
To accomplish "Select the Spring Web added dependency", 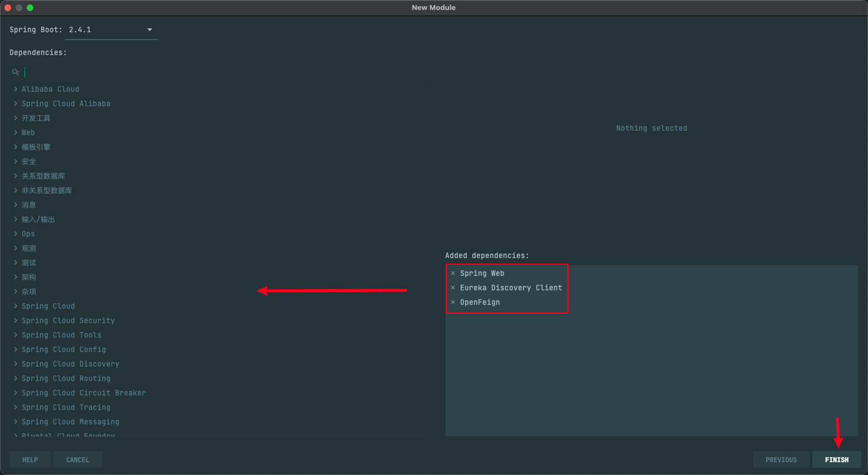I will point(482,273).
